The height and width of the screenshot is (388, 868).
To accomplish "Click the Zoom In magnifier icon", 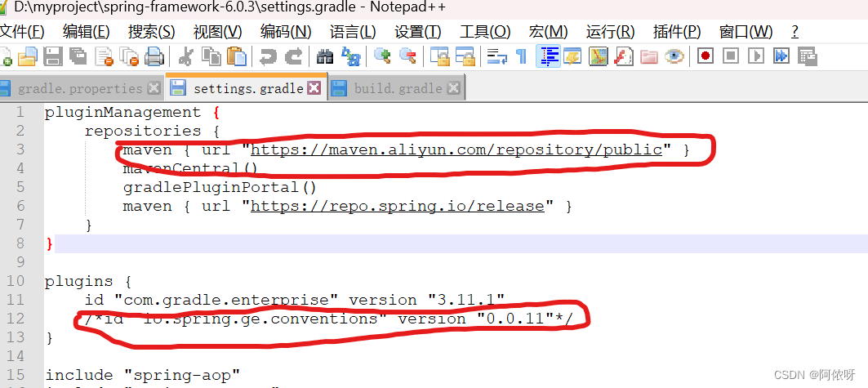I will point(382,56).
